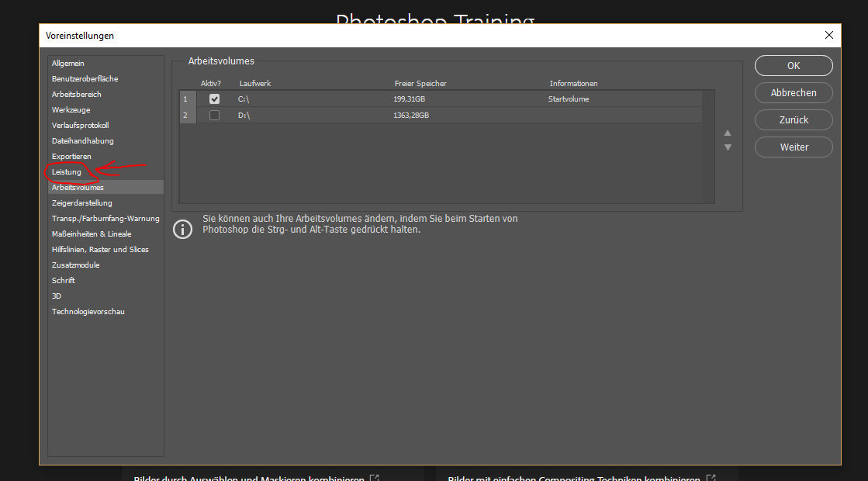Screen dimensions: 868x481
Task: Confirm settings with OK button
Action: click(794, 65)
